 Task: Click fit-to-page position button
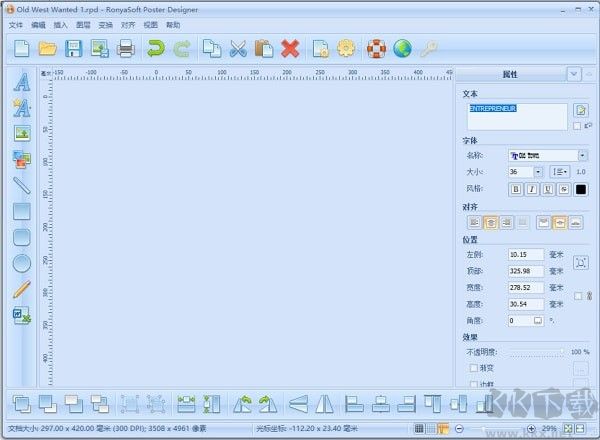point(581,262)
